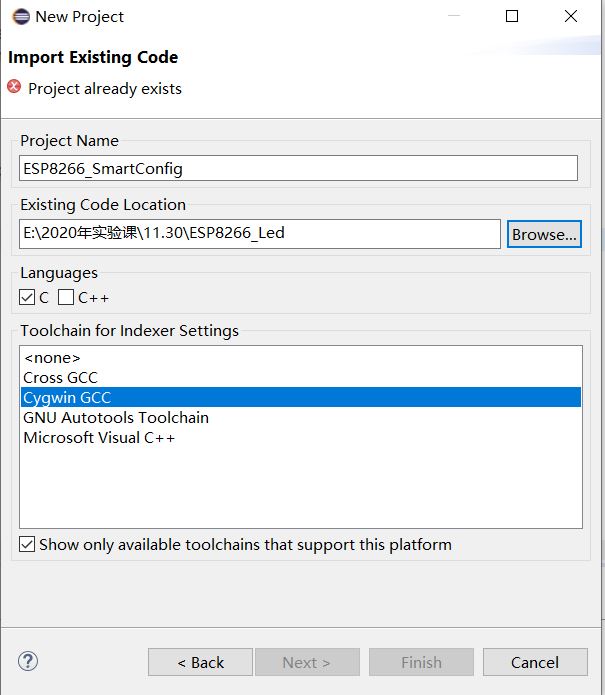Image resolution: width=605 pixels, height=695 pixels.
Task: Uncheck the C language checkbox
Action: [x=27, y=297]
